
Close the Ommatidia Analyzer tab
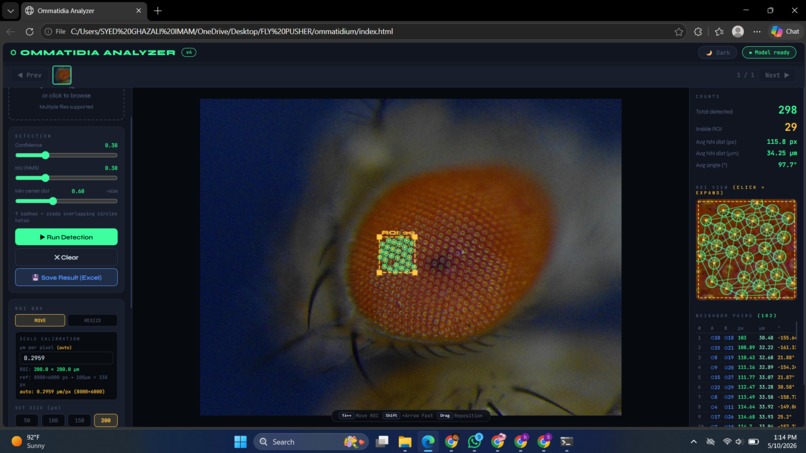pyautogui.click(x=138, y=10)
